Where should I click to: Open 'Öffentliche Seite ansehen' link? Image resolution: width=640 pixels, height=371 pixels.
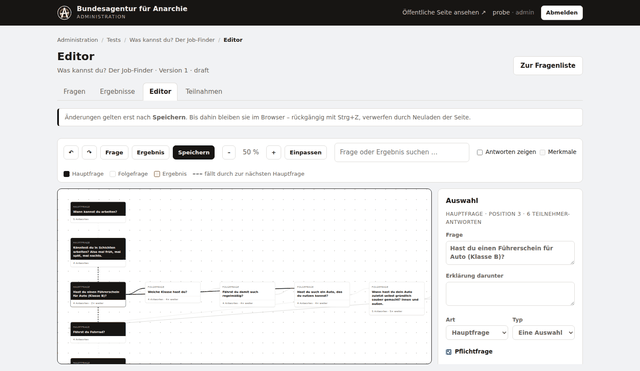coord(444,13)
